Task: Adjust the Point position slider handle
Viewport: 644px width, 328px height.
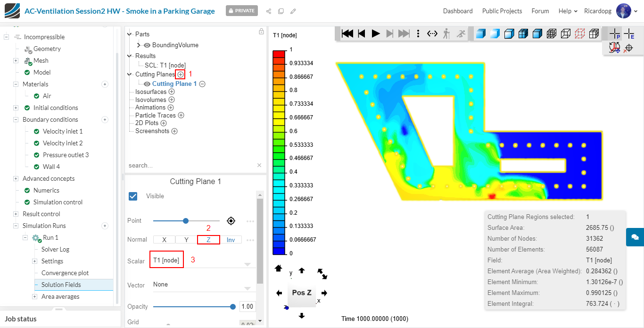Action: click(186, 220)
